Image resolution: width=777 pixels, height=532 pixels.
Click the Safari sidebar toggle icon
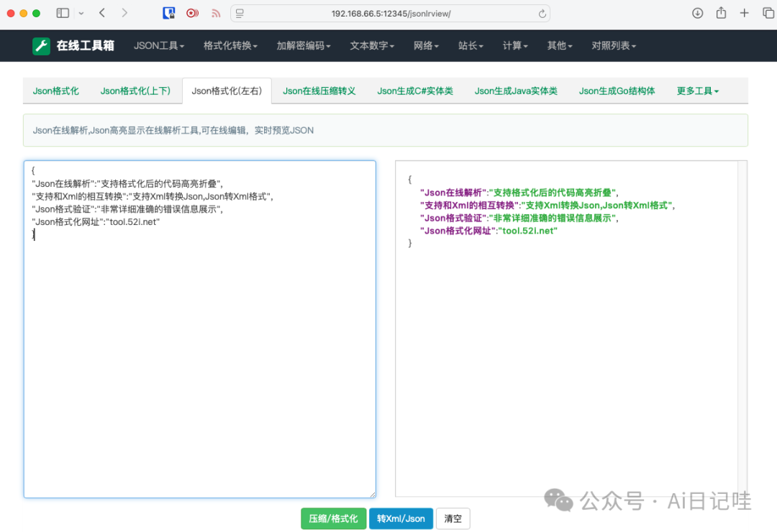point(63,14)
